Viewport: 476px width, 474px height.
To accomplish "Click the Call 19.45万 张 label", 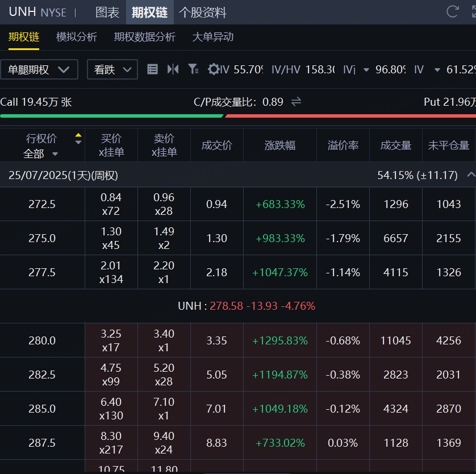I will click(x=36, y=102).
